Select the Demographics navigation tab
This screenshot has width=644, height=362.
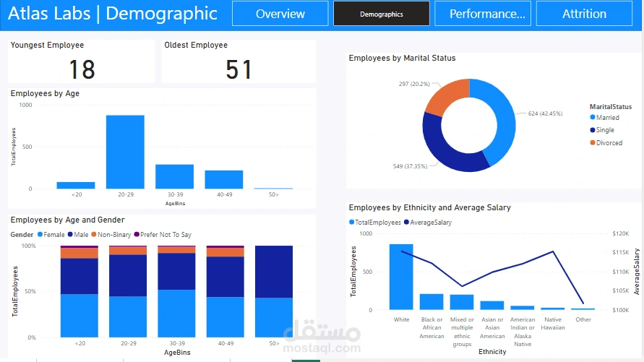pos(382,14)
